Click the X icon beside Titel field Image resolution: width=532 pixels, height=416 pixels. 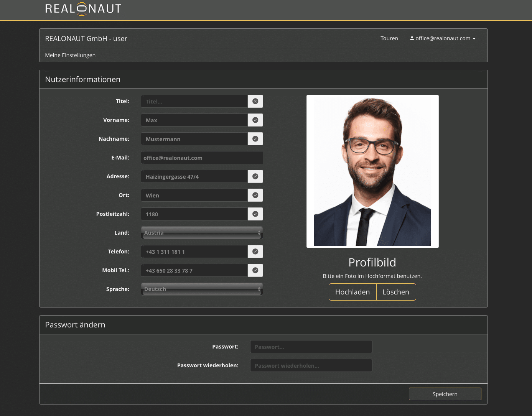pyautogui.click(x=255, y=101)
